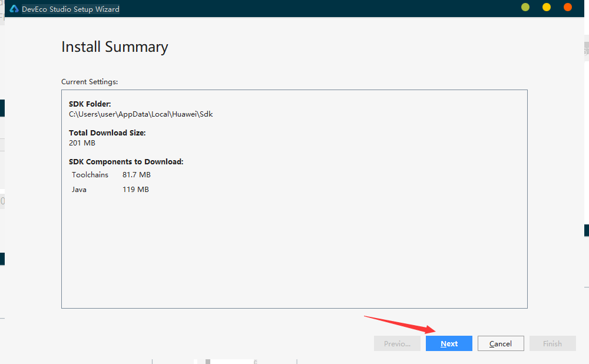Image resolution: width=589 pixels, height=364 pixels.
Task: Click the 201 MB total download value
Action: point(82,143)
